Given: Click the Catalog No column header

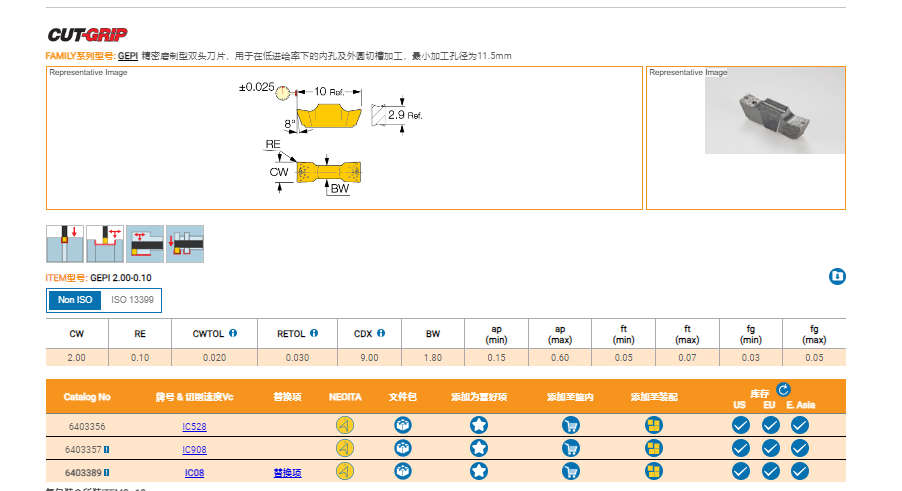Looking at the screenshot, I should [x=87, y=397].
